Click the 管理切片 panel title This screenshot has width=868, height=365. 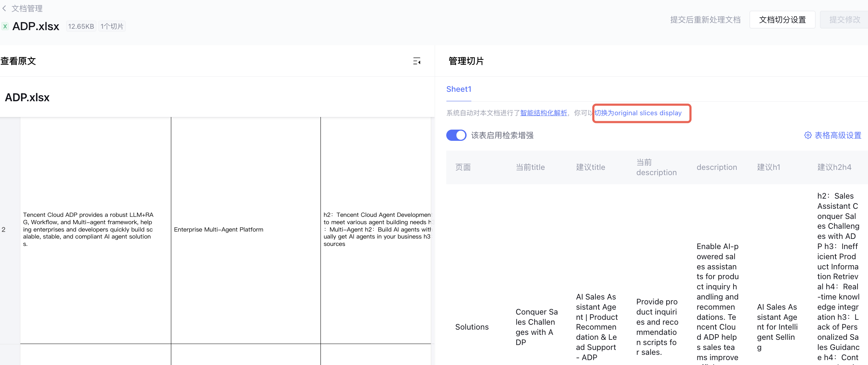(466, 61)
